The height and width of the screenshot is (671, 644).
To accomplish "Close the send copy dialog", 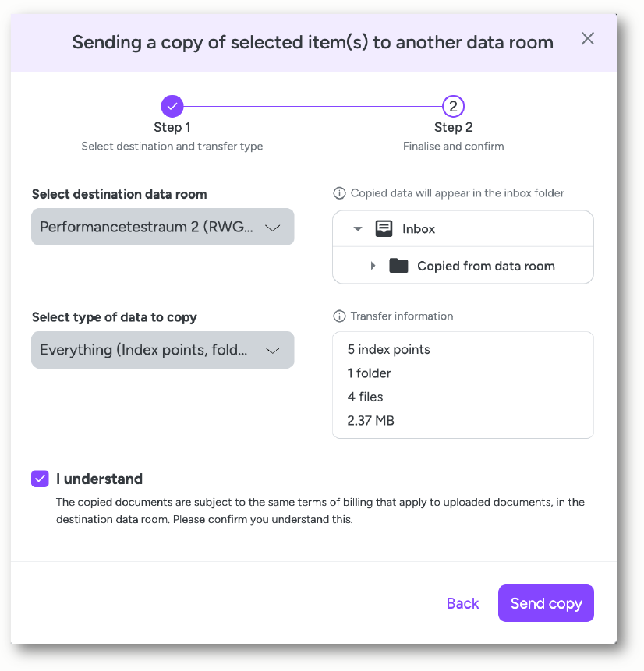I will pyautogui.click(x=588, y=38).
